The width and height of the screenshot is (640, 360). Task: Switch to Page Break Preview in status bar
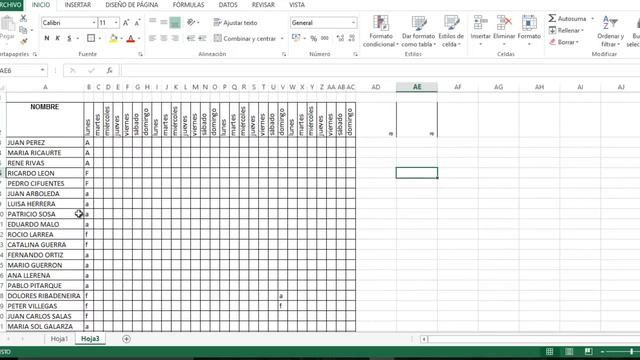pos(588,351)
